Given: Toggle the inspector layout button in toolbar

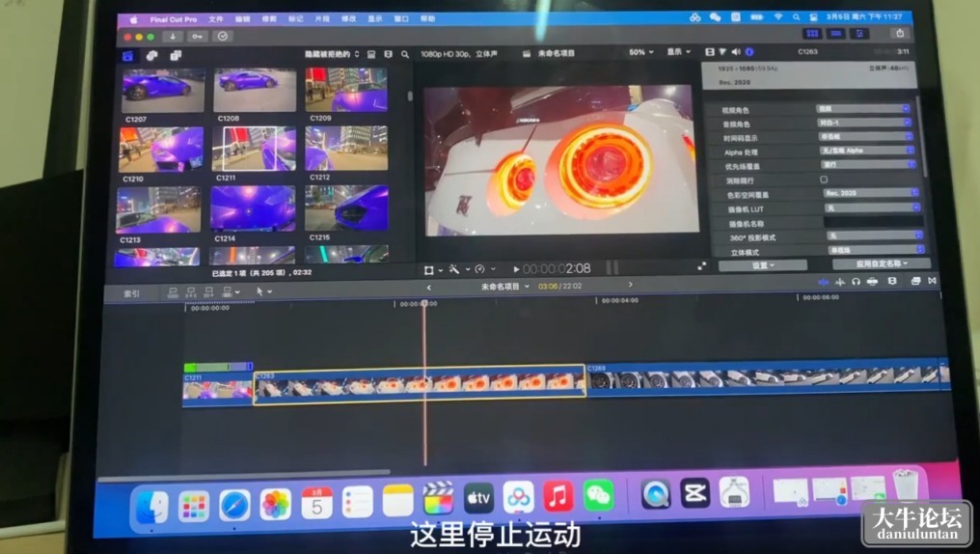Looking at the screenshot, I should tap(859, 33).
